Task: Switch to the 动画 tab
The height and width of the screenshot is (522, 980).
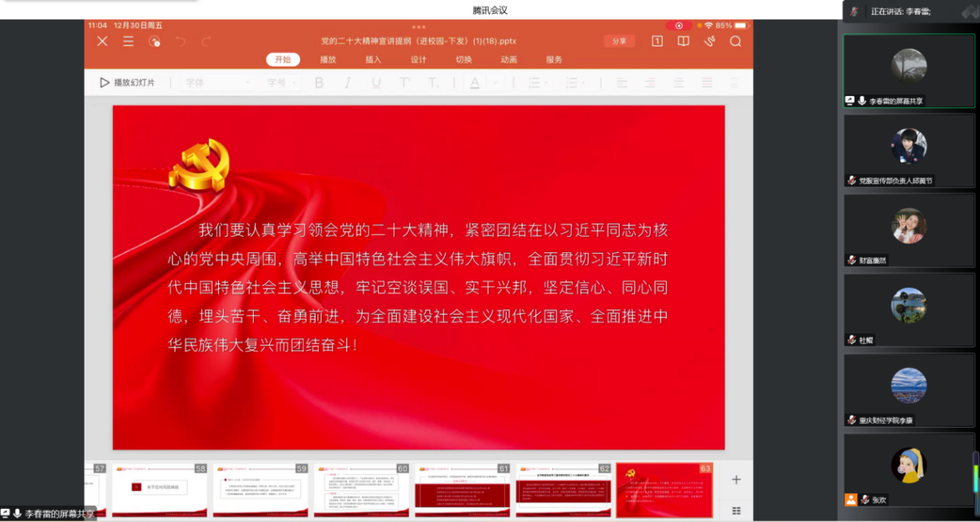Action: click(x=509, y=59)
